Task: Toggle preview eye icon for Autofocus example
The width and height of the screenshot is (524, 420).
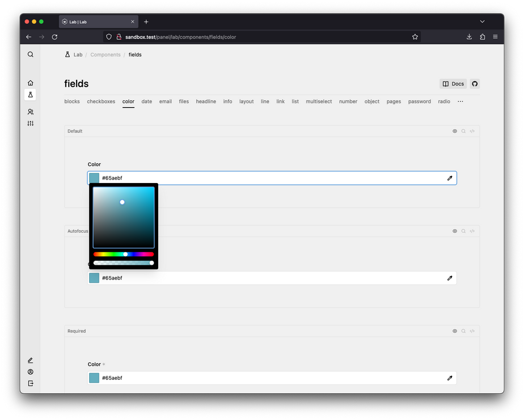Action: [x=455, y=231]
